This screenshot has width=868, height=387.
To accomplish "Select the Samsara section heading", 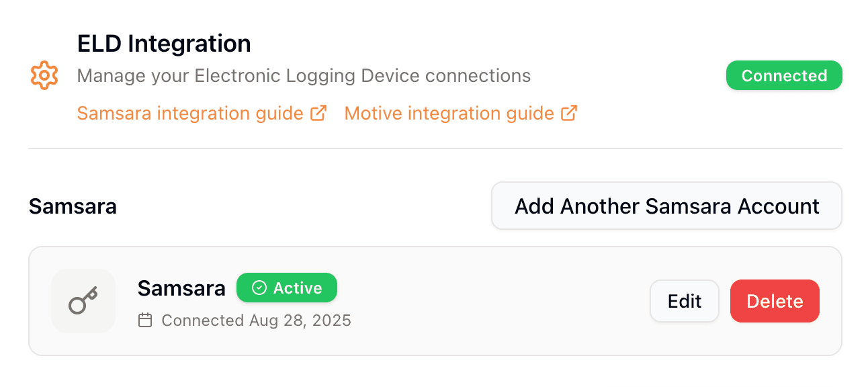I will [x=73, y=206].
